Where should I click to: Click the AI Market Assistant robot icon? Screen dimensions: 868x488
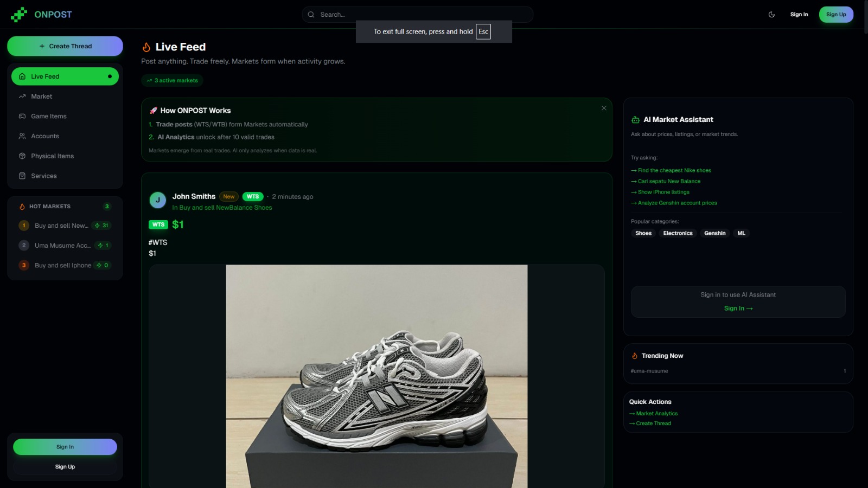[635, 120]
